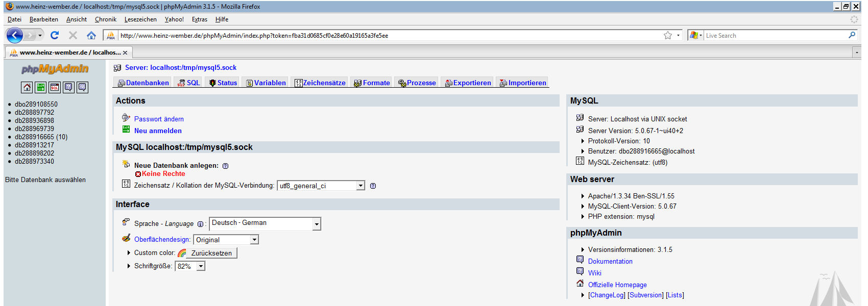Open the list all tabs dropdown

856,53
